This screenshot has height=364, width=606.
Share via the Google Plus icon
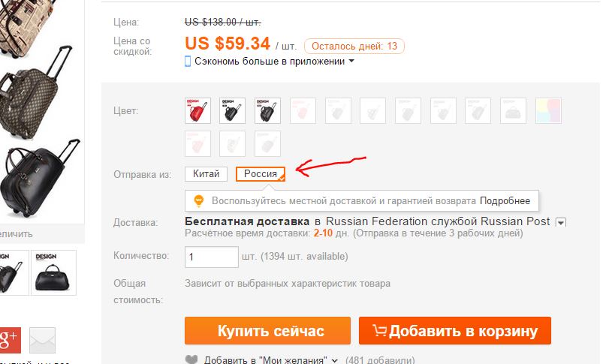coord(10,340)
